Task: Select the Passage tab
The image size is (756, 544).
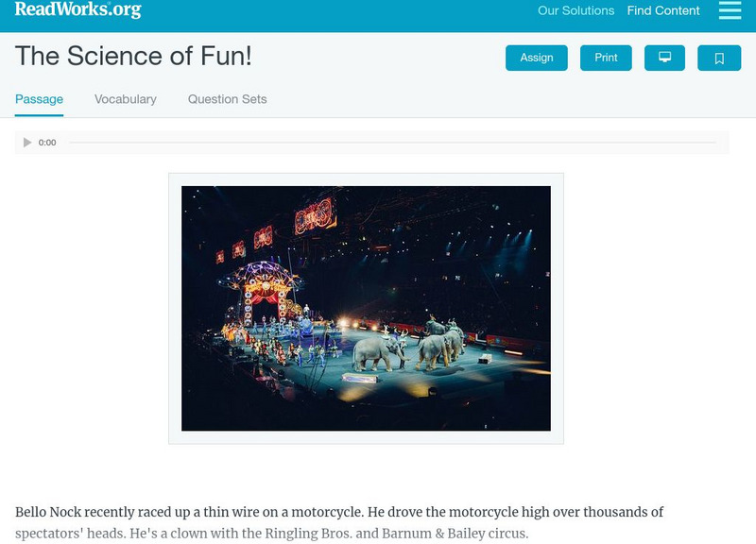Action: (39, 99)
